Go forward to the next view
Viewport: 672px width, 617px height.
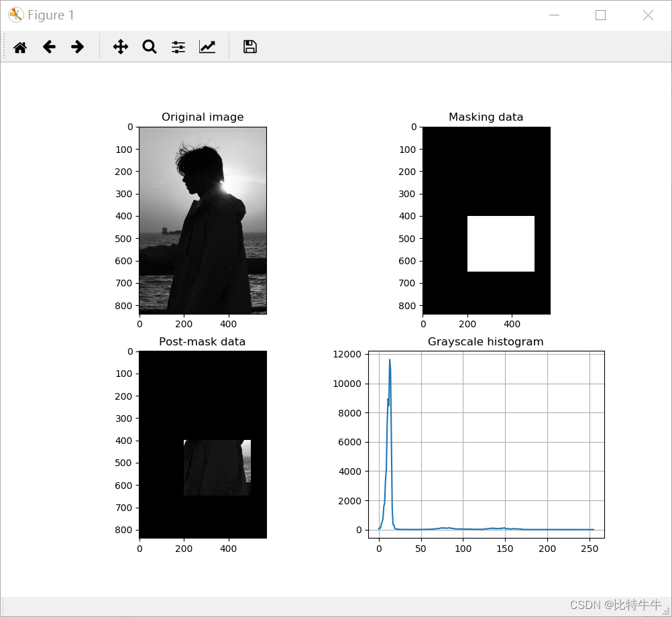pos(78,47)
